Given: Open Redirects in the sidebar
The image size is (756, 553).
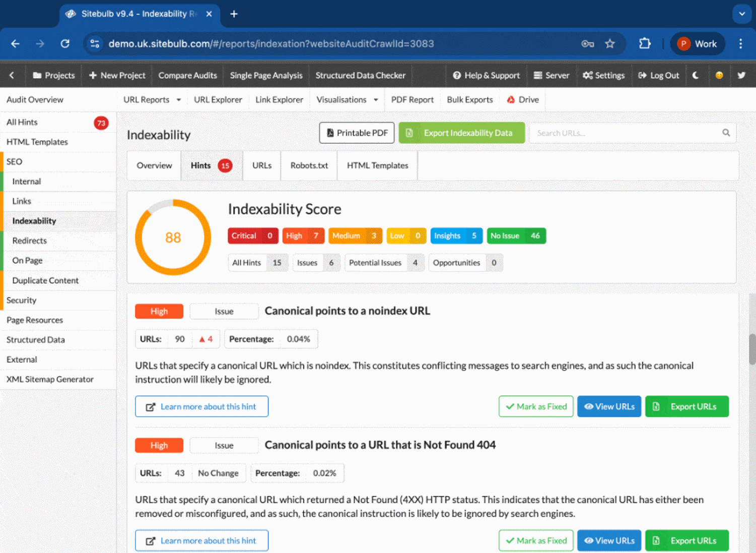Looking at the screenshot, I should click(29, 240).
